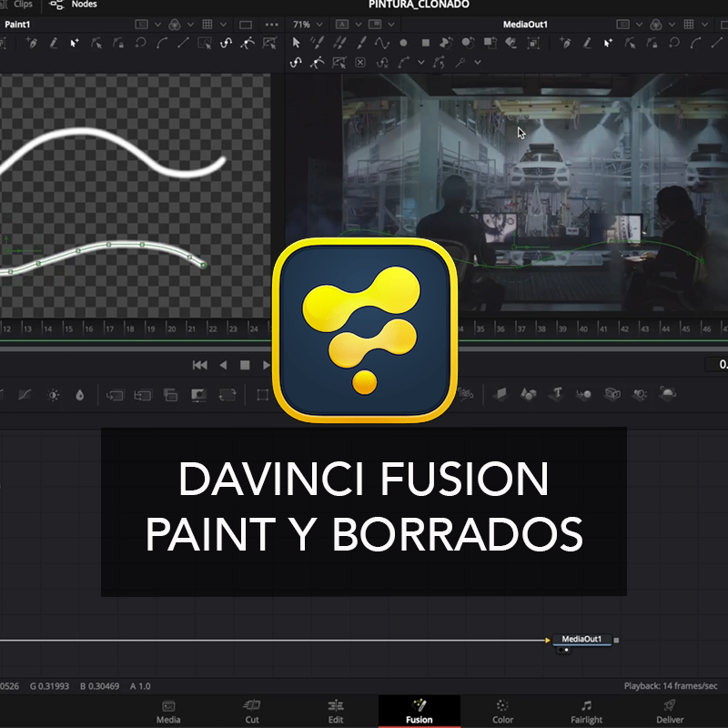Add Shape 3D node from toolbar
The height and width of the screenshot is (728, 728).
point(529,394)
